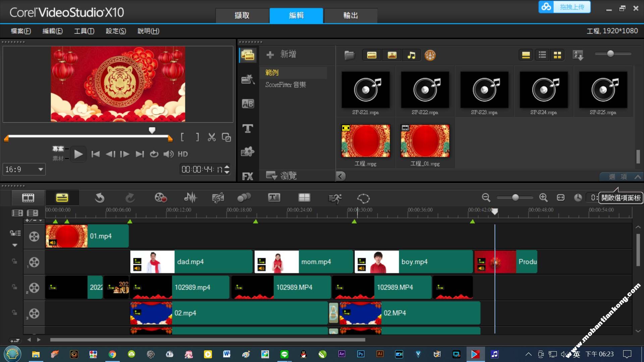Click the 新增 add folder button
Image resolution: width=644 pixels, height=362 pixels.
(281, 54)
